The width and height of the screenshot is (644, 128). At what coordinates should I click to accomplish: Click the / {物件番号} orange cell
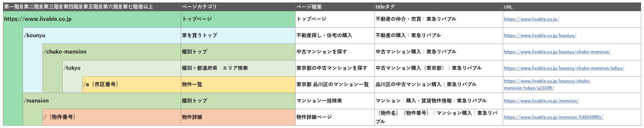60,117
